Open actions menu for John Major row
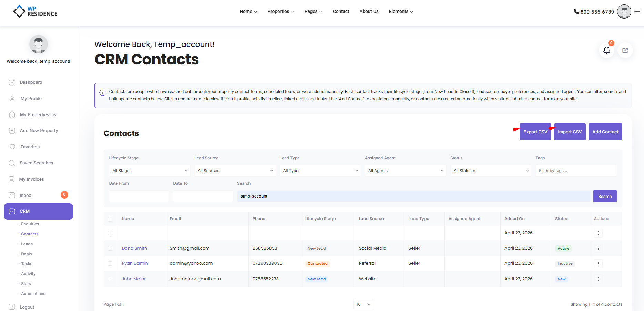The width and height of the screenshot is (644, 311). click(x=598, y=279)
